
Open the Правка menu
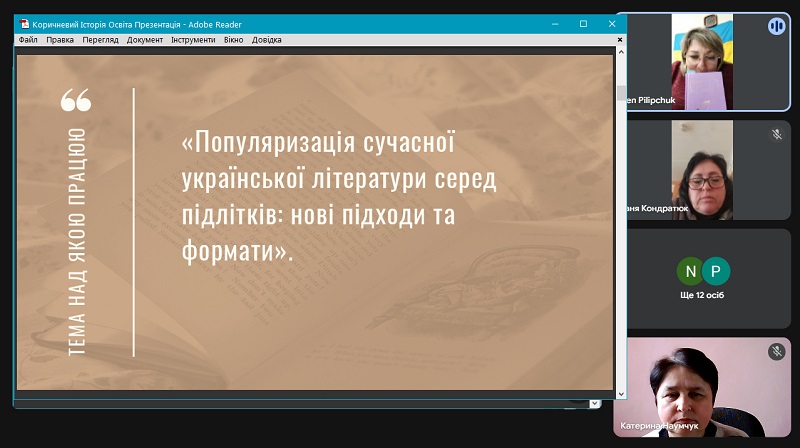pyautogui.click(x=60, y=40)
